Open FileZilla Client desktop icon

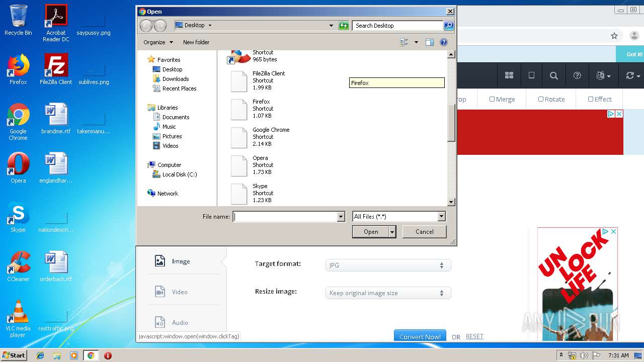point(56,69)
